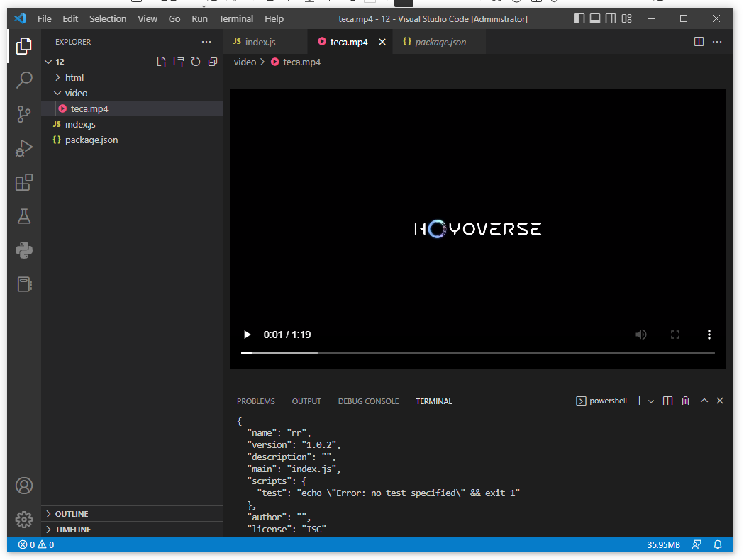Open the Testing flask view
The height and width of the screenshot is (560, 744).
pos(23,217)
